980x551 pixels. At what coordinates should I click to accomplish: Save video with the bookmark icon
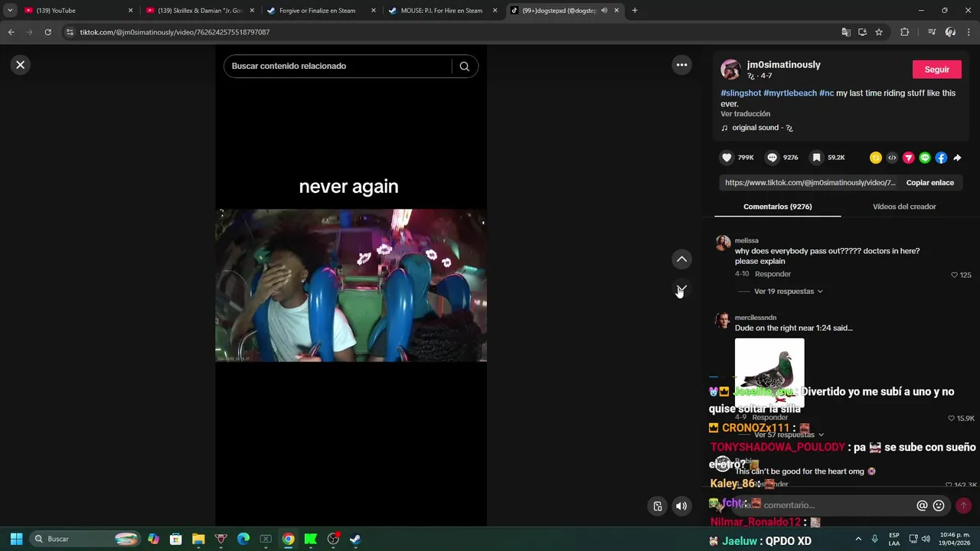(816, 158)
